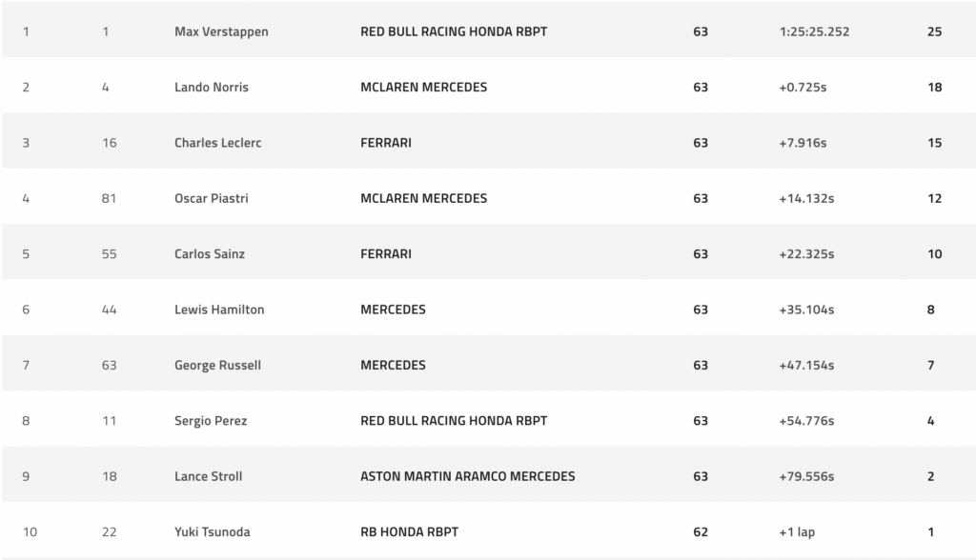Click RB HONDA RBPT team text
The image size is (976, 560).
click(x=409, y=532)
